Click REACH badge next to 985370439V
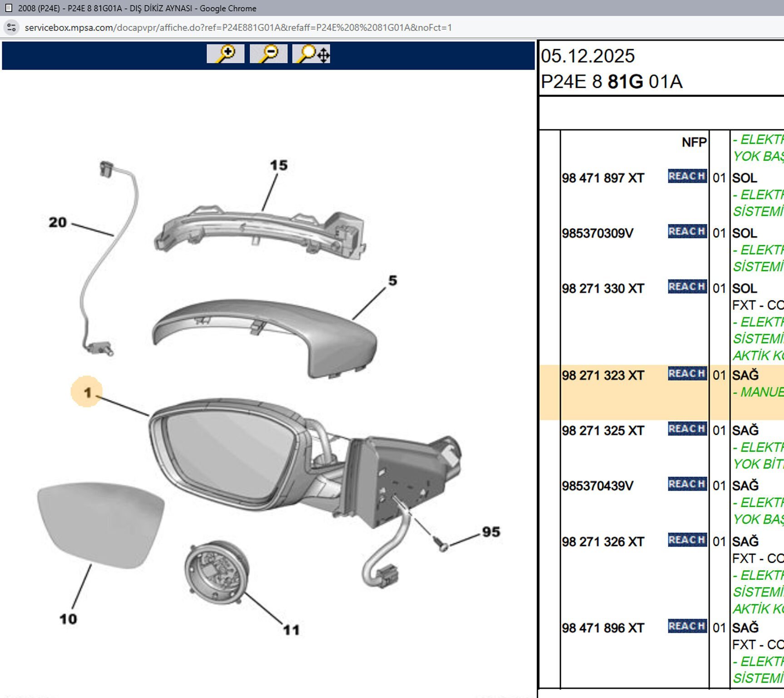 [x=687, y=484]
